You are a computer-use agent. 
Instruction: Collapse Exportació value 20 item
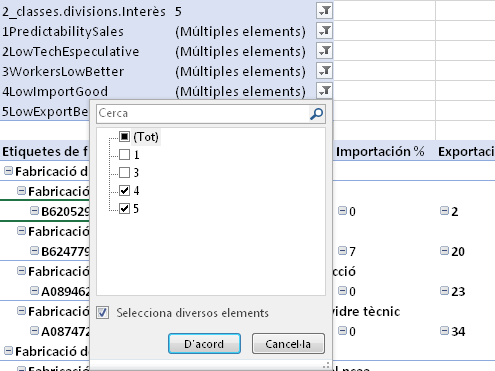coord(444,251)
